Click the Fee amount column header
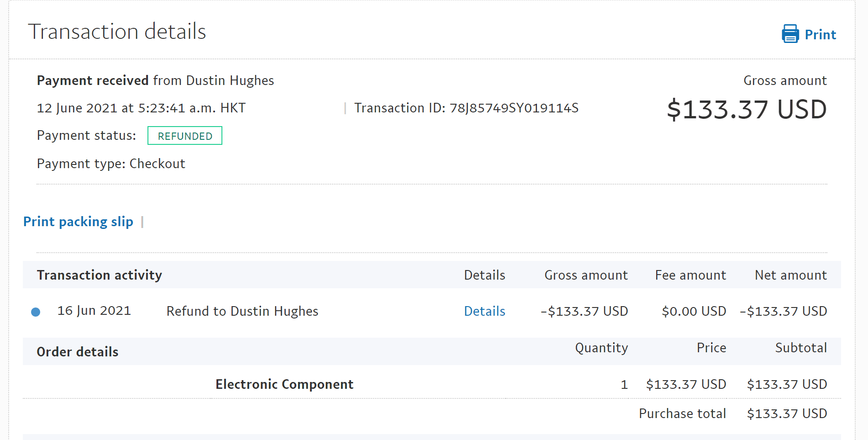This screenshot has width=868, height=440. (x=690, y=275)
